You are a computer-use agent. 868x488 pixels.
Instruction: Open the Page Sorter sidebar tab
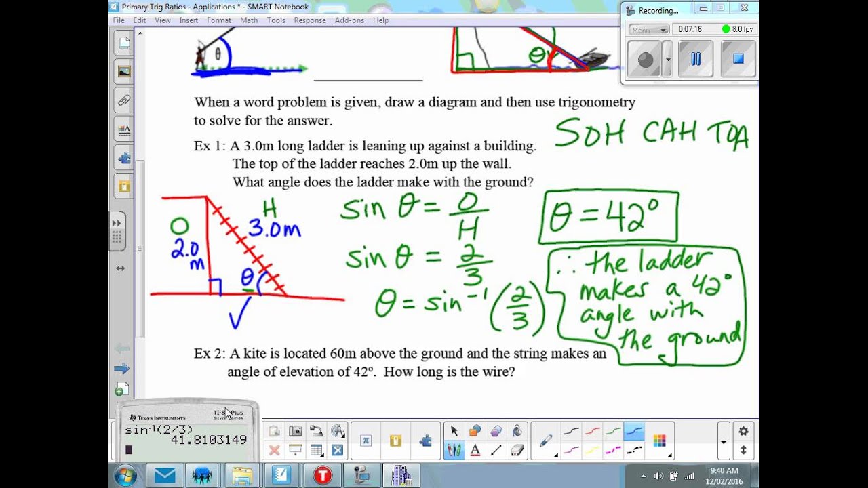[124, 43]
